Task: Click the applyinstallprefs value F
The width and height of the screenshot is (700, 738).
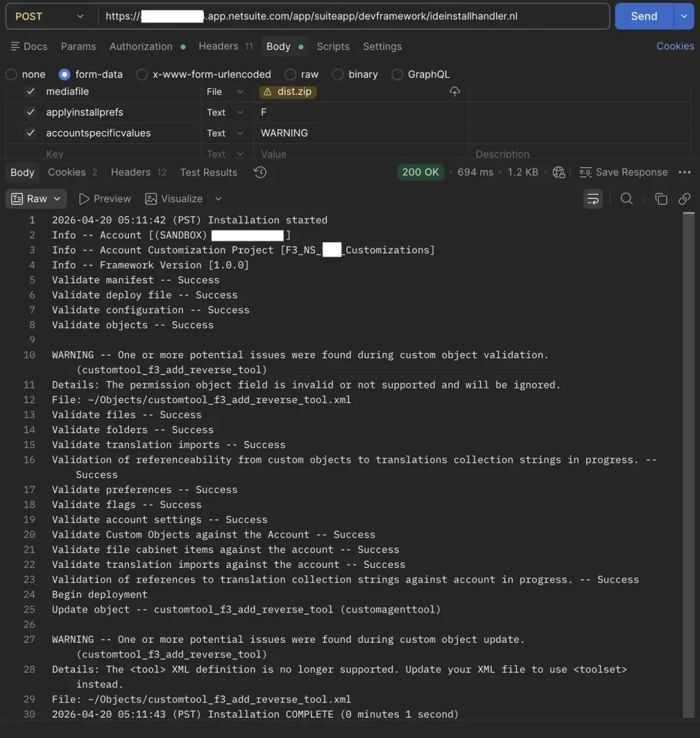Action: point(264,112)
